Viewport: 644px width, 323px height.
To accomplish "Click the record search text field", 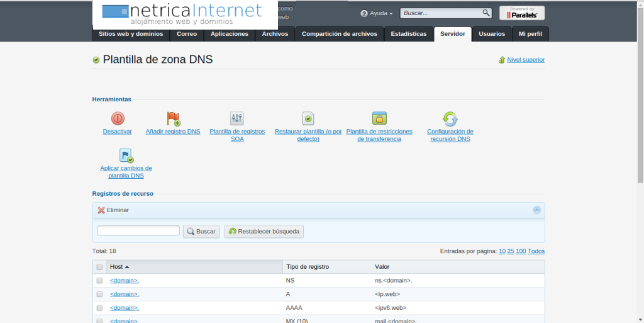I will (x=138, y=231).
